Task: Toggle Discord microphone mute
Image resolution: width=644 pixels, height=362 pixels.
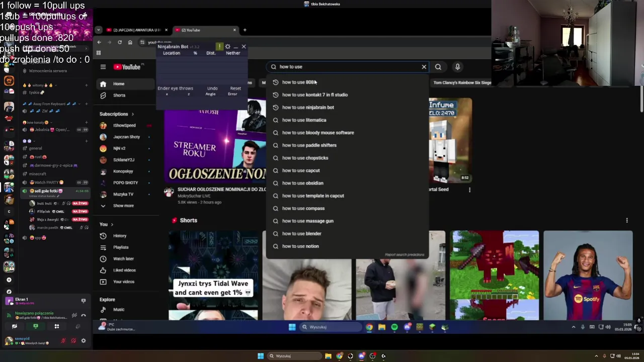Action: [63, 341]
